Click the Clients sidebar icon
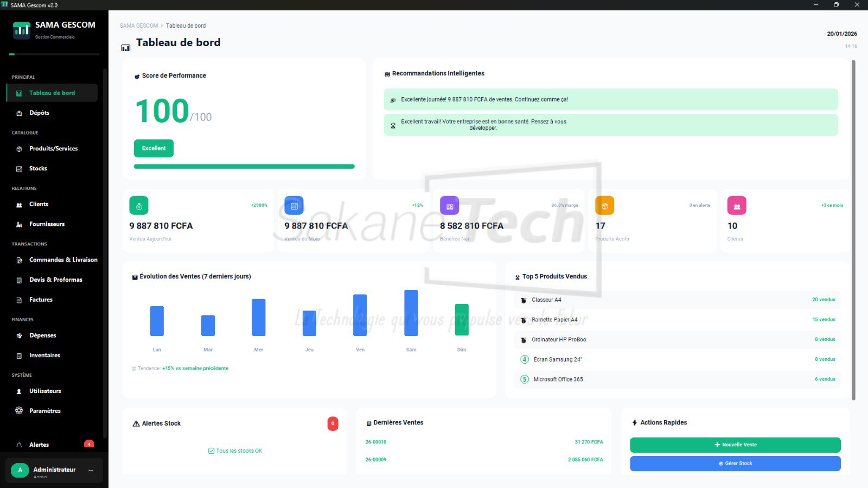Screen dimensions: 868x488 [19, 205]
